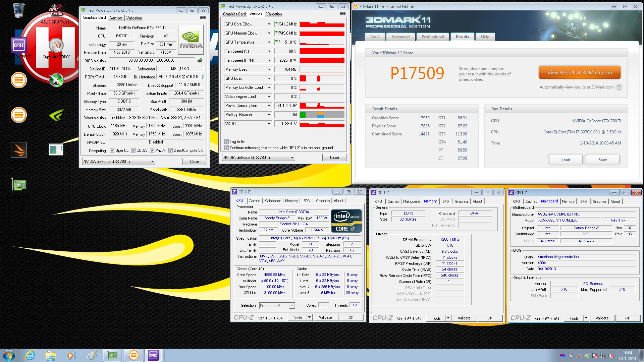Click the PerfCap Reason colored bar graph
The width and height of the screenshot is (644, 362).
coord(322,115)
